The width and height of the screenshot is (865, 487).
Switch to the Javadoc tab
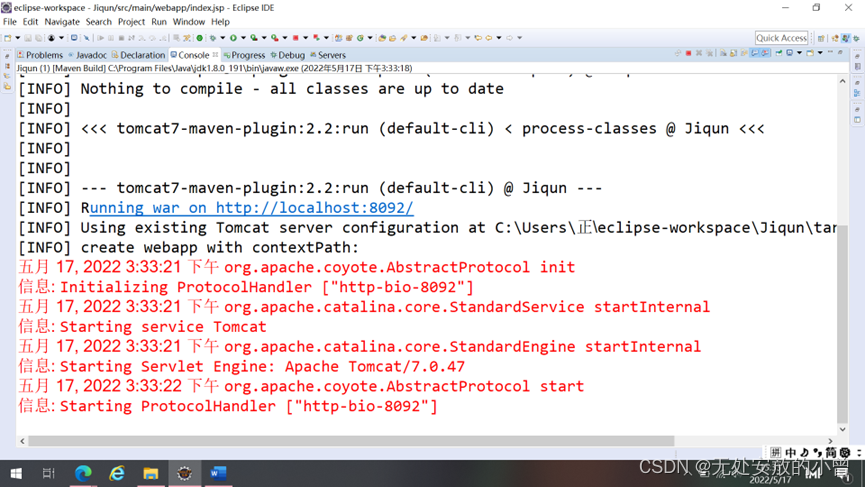[x=87, y=55]
